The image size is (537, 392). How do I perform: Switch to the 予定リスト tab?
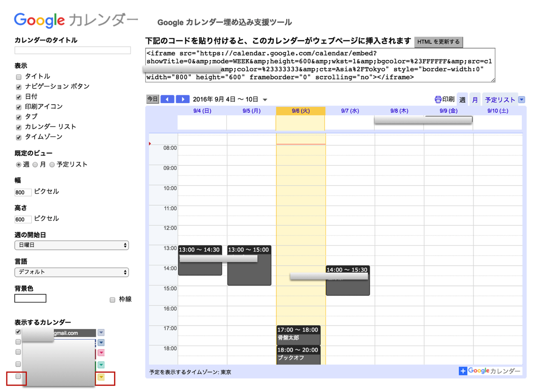point(500,100)
